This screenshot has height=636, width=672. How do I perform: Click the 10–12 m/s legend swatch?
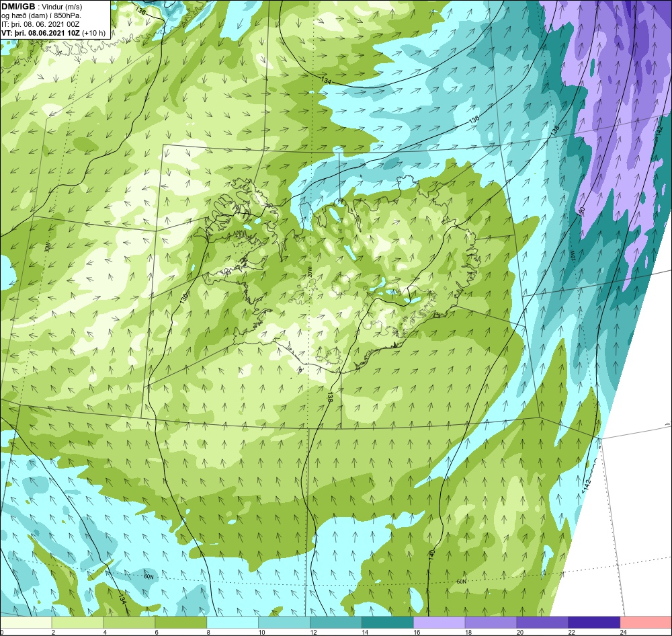pyautogui.click(x=284, y=622)
